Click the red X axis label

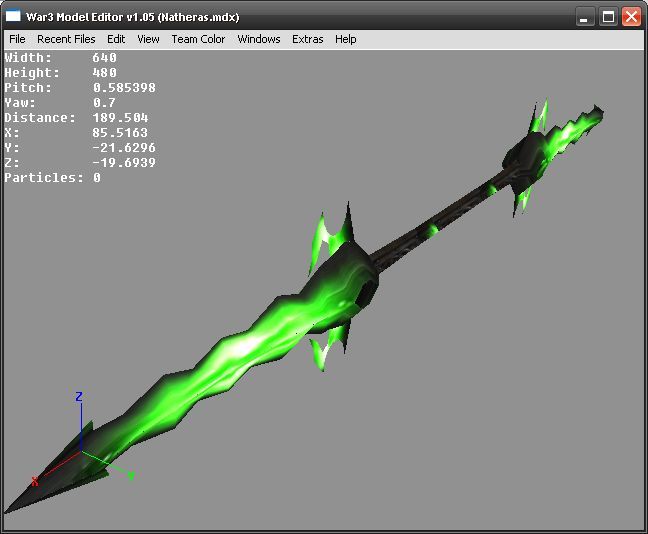click(35, 482)
